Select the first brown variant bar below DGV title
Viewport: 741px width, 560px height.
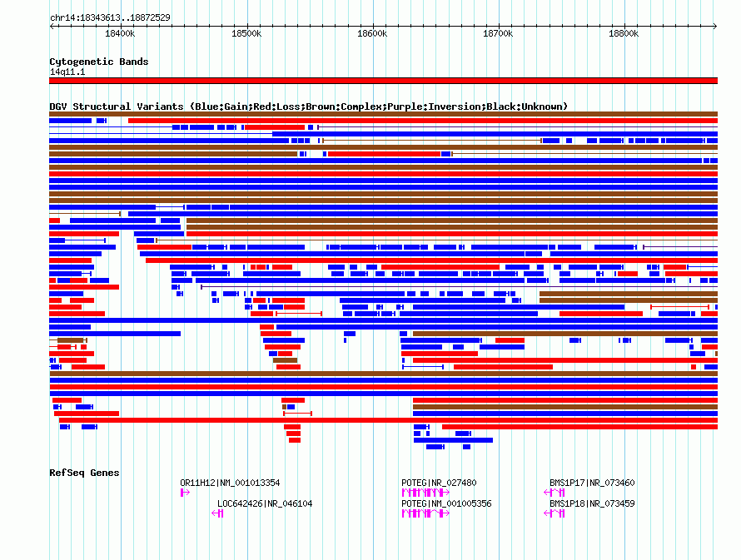tap(383, 114)
